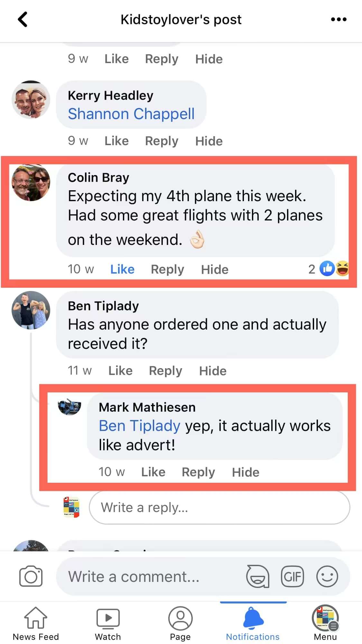Tap the back arrow icon
The image size is (362, 644).
23,19
